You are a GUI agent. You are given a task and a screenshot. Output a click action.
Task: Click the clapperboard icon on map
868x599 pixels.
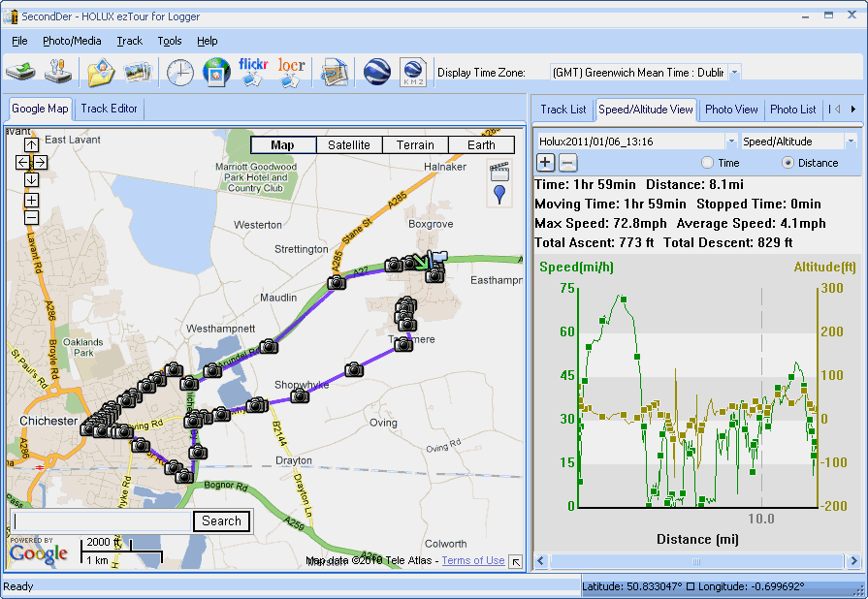[x=499, y=171]
